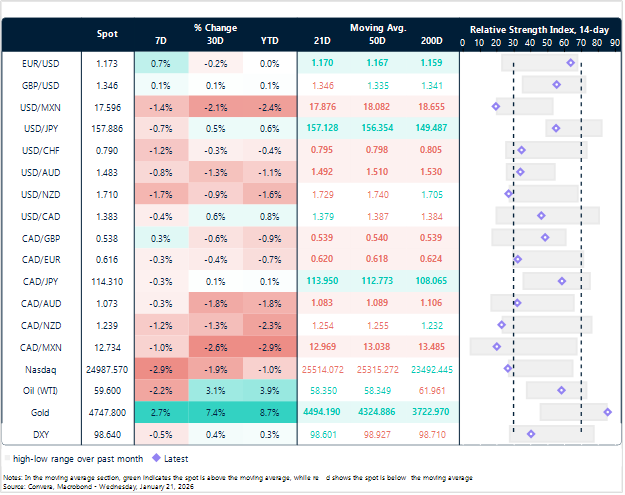Select the Nasdaq row label
The width and height of the screenshot is (625, 495).
(39, 368)
